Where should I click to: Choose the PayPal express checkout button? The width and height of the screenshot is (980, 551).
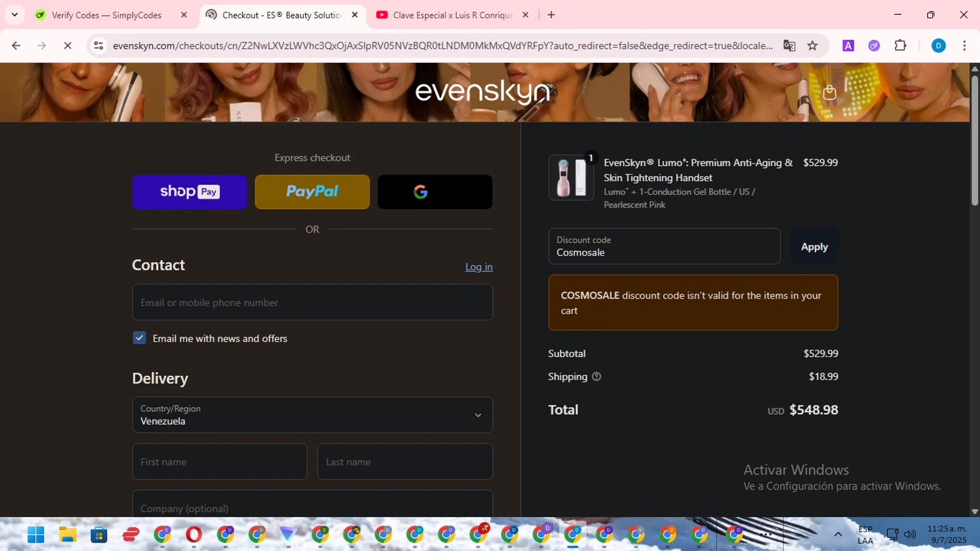click(312, 192)
